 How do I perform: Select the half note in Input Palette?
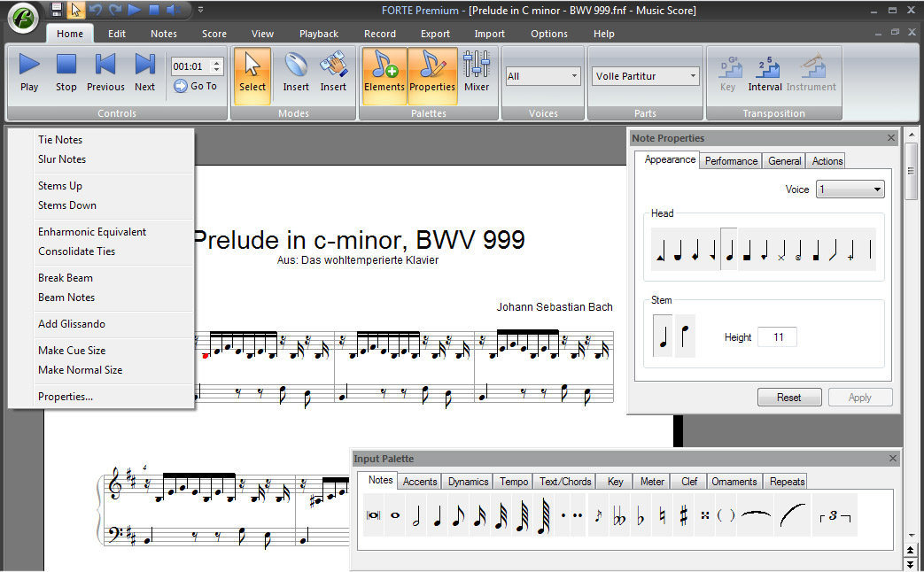[x=416, y=515]
